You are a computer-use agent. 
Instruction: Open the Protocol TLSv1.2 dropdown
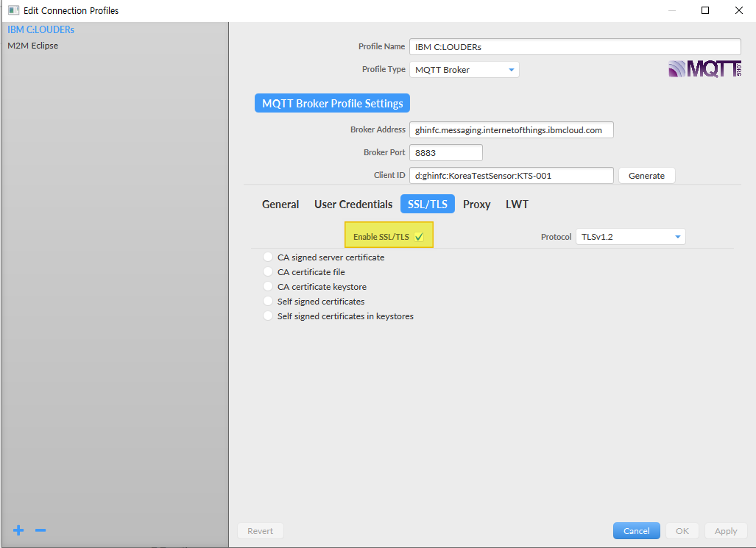click(631, 237)
